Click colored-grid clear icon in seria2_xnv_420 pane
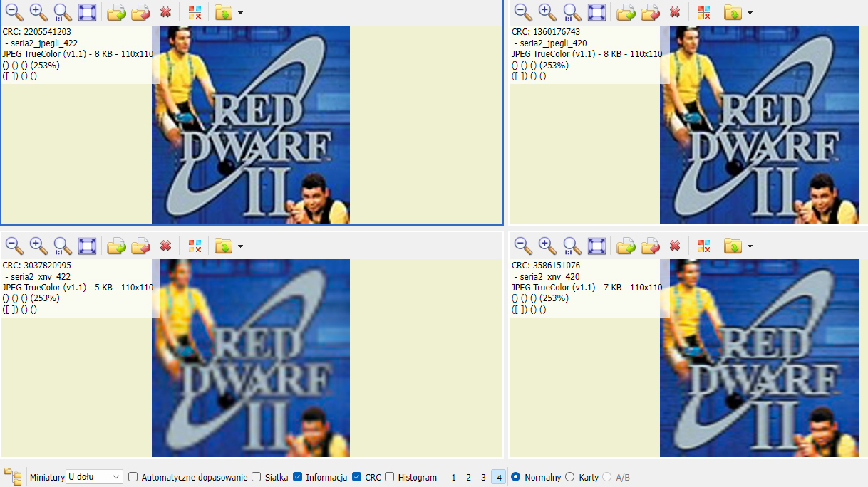 click(x=703, y=246)
